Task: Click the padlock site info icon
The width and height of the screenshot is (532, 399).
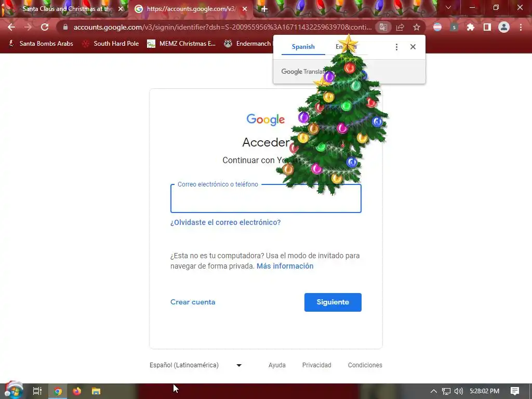Action: 65,27
